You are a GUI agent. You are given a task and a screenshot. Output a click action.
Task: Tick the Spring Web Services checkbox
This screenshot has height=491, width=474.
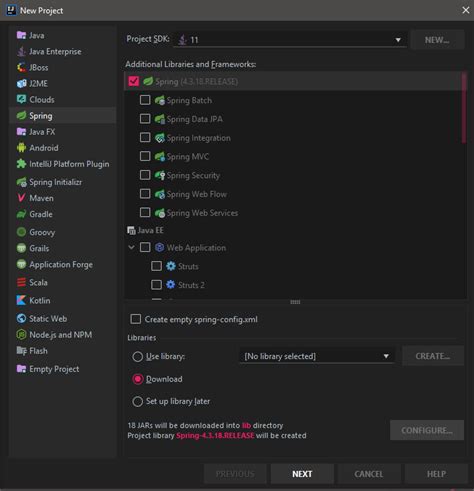pos(145,212)
